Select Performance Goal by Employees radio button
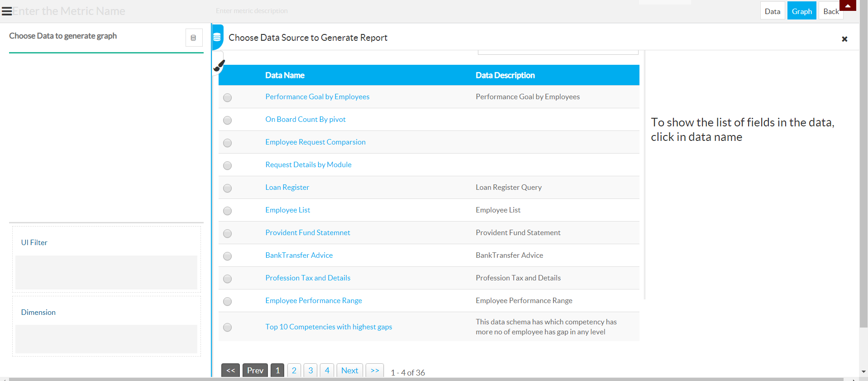The height and width of the screenshot is (381, 868). (228, 97)
